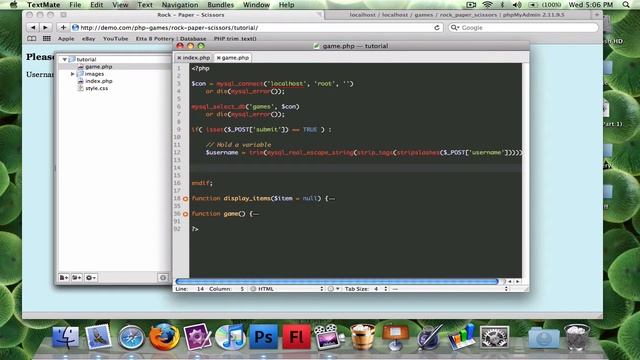Viewport: 640px width, 360px height.
Task: Open the YouTube bookmark link
Action: pyautogui.click(x=116, y=38)
